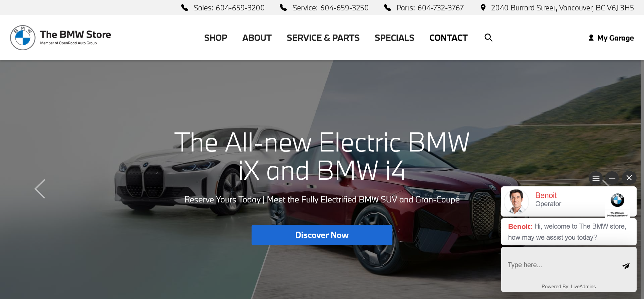Expand the SHOP menu
644x299 pixels.
(216, 38)
